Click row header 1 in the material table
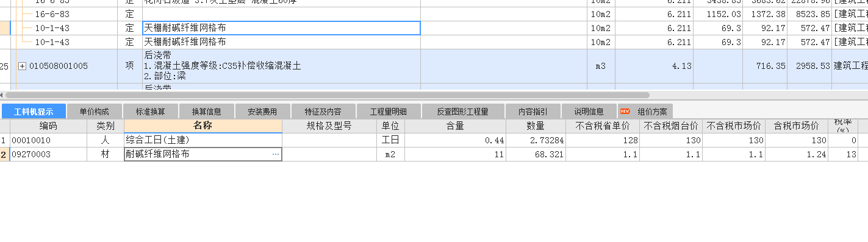The image size is (868, 242). pos(4,140)
